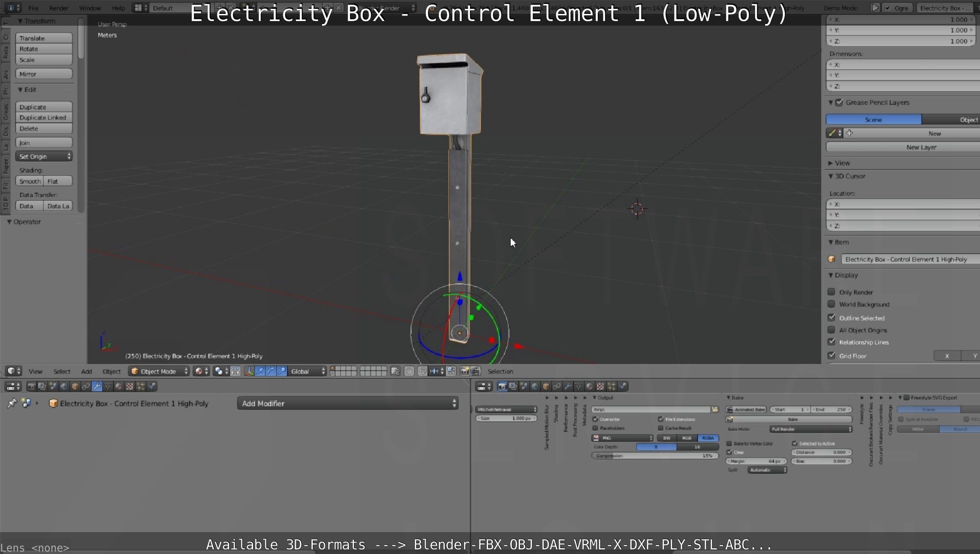
Task: Open Texture checker tab in modifier properties editor
Action: point(130,386)
